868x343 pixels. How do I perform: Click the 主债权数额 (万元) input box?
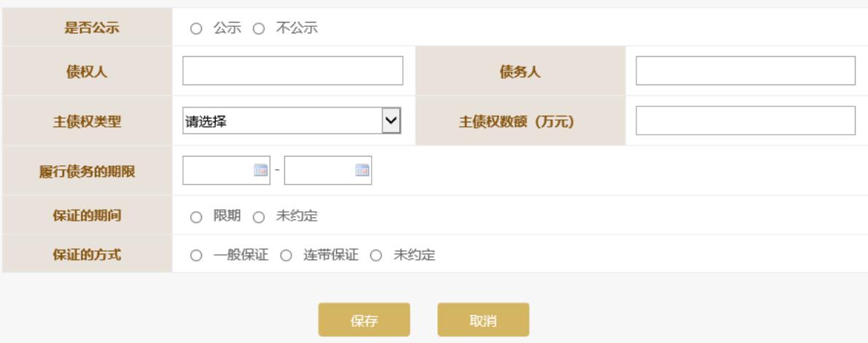coord(745,121)
